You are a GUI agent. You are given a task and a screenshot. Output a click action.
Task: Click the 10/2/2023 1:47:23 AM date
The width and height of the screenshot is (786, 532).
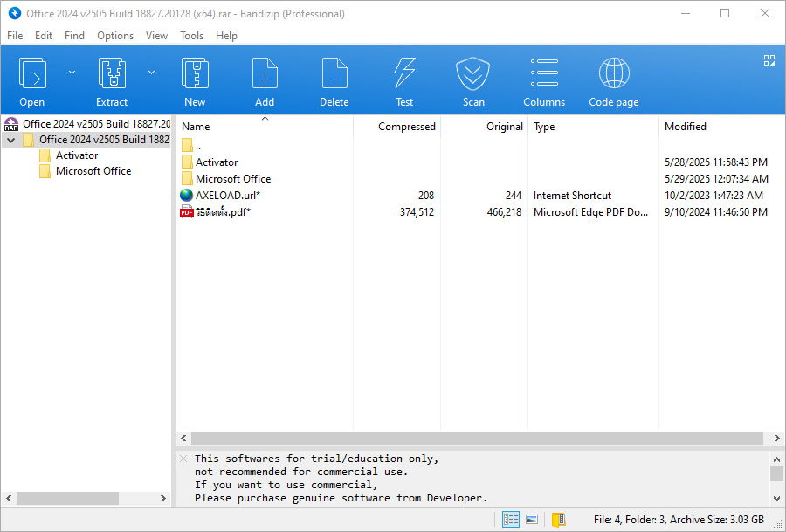(x=714, y=196)
